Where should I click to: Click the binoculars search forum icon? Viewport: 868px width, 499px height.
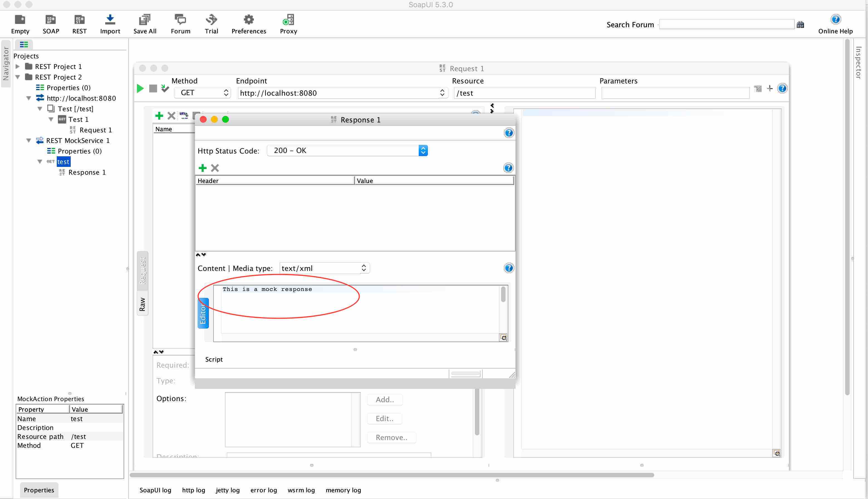coord(800,24)
